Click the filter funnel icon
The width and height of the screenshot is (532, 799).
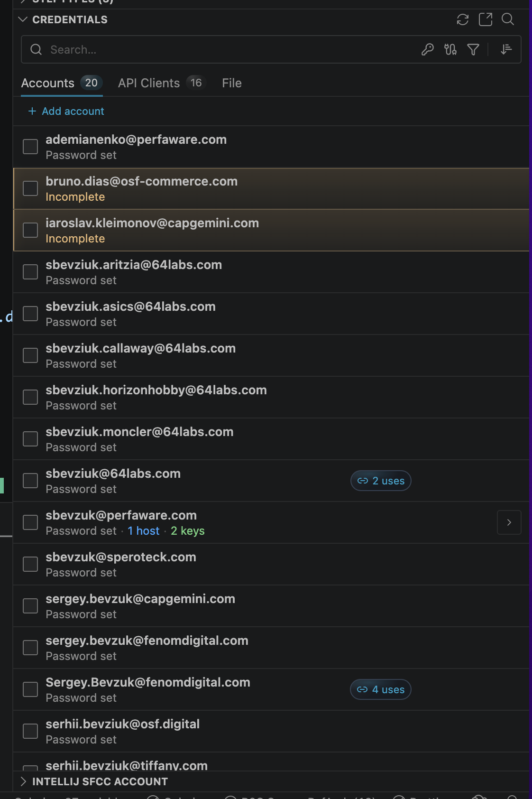tap(473, 49)
